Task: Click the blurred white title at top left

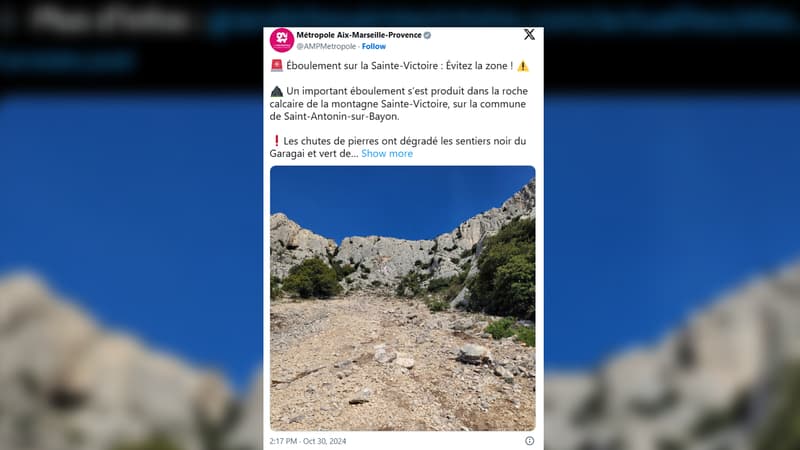Action: point(110,19)
